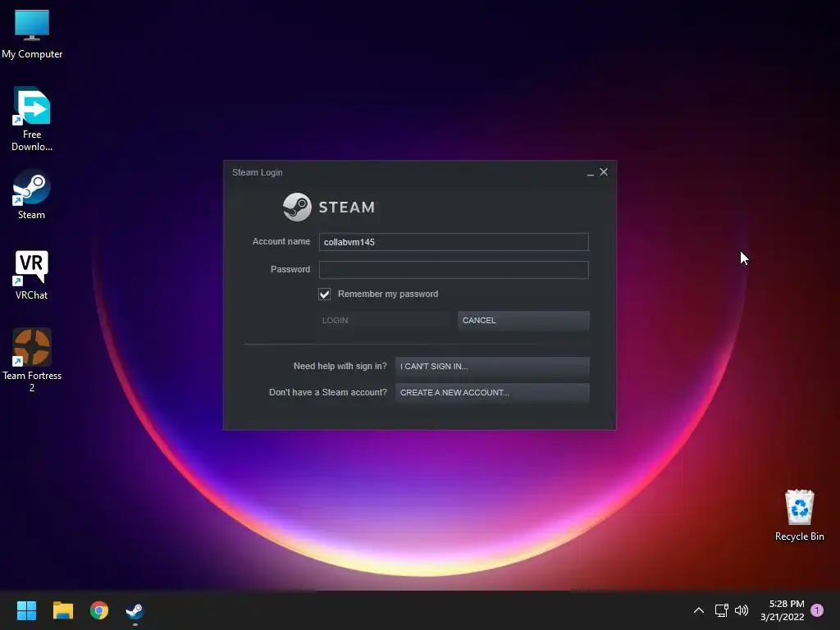Select the Recycle Bin icon

799,515
